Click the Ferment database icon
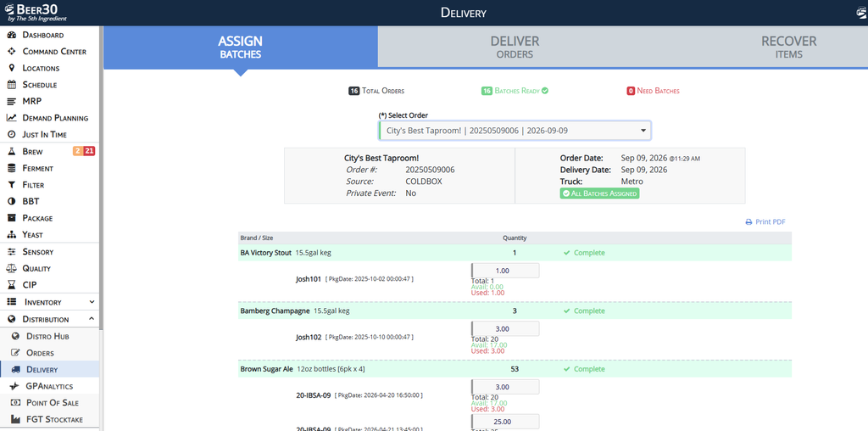 [12, 168]
